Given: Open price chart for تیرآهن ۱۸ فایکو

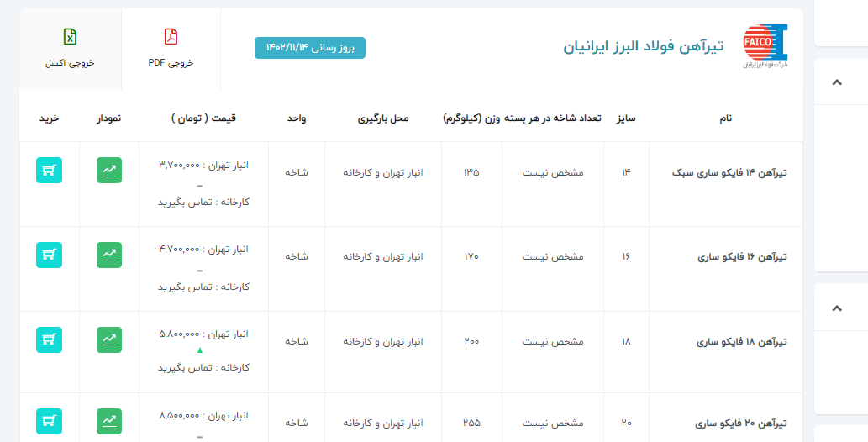Looking at the screenshot, I should pos(109,339).
